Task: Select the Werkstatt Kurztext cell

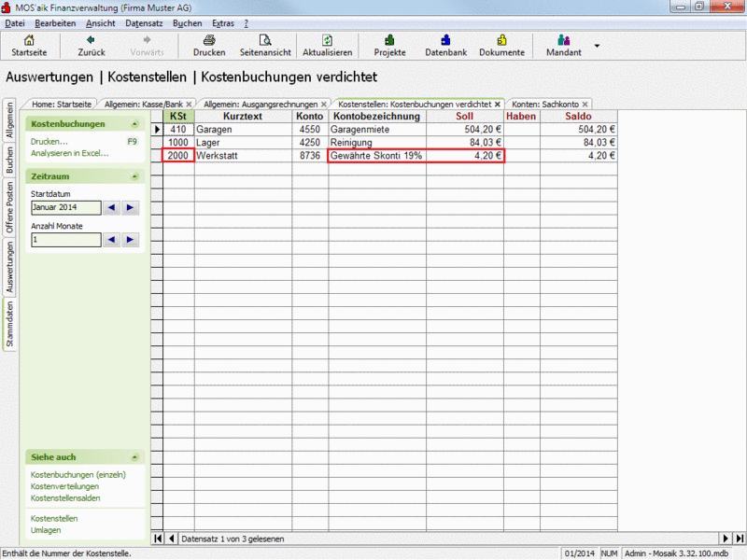Action: tap(243, 156)
